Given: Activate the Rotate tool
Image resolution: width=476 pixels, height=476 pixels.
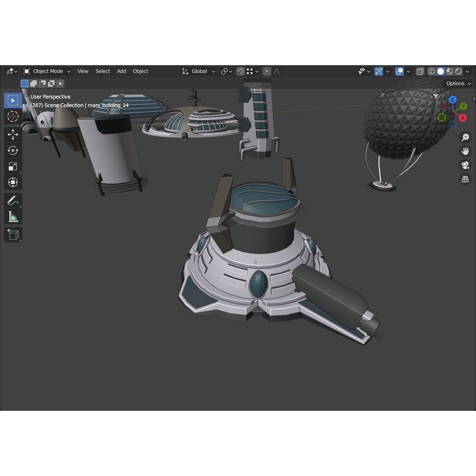Looking at the screenshot, I should point(13,150).
